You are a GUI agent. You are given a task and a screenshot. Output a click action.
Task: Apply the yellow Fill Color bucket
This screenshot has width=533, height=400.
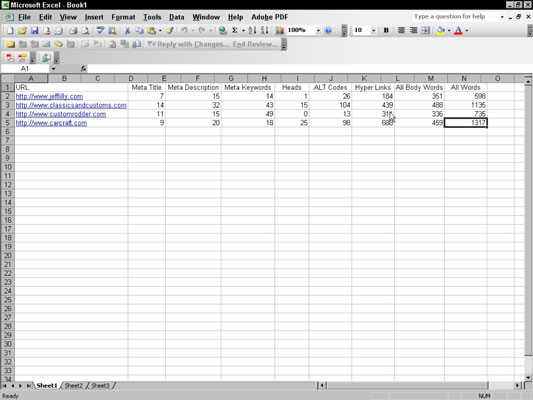pyautogui.click(x=441, y=31)
